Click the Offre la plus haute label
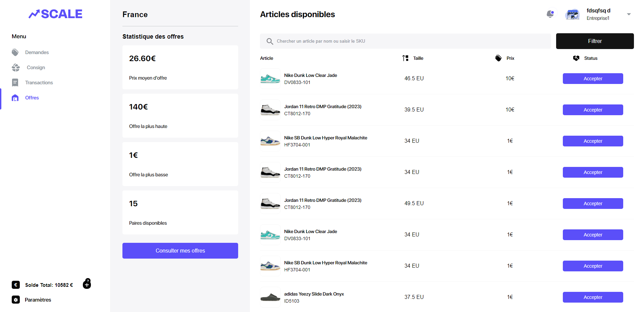 148,126
